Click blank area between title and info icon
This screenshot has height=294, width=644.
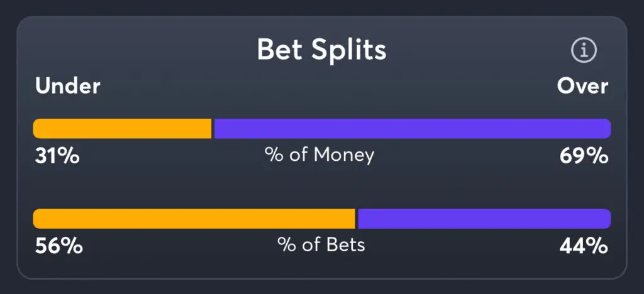478,50
